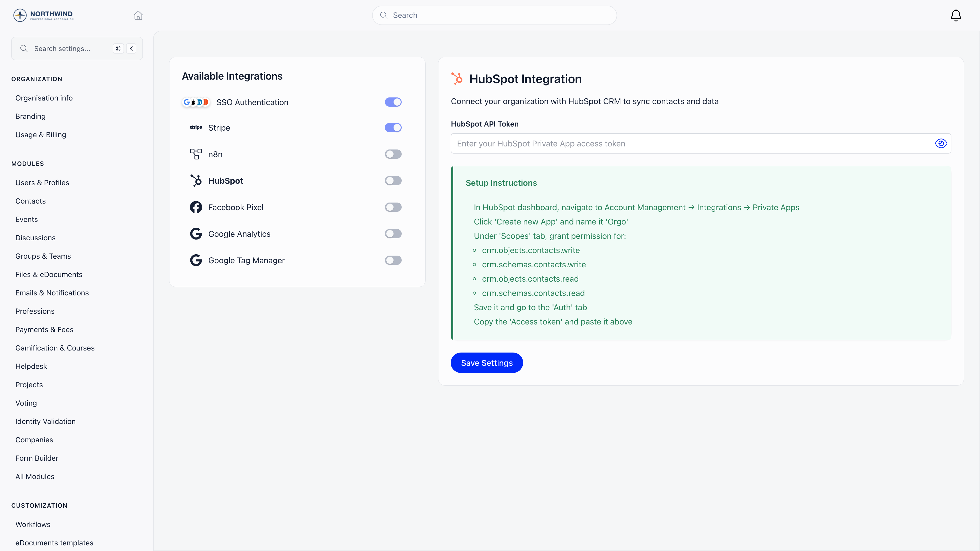Open Workflows customization

pyautogui.click(x=33, y=524)
